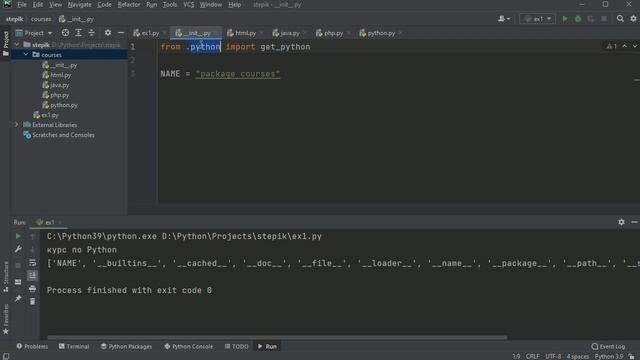Open Run panel settings gear

point(621,222)
